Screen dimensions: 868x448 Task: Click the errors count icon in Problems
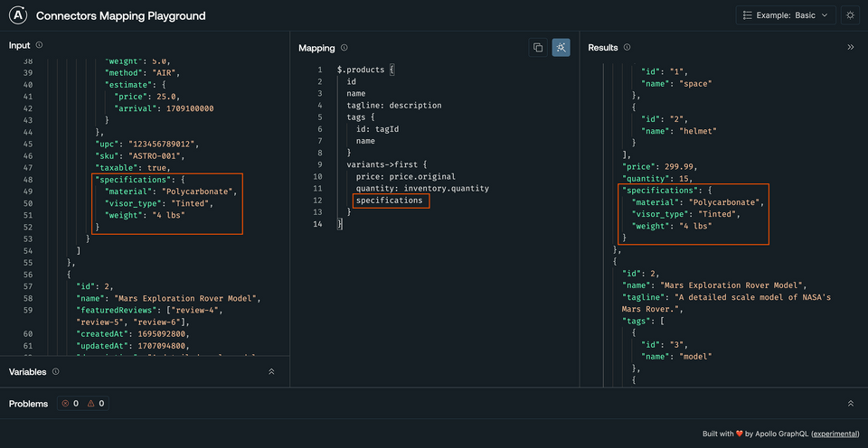coord(65,404)
